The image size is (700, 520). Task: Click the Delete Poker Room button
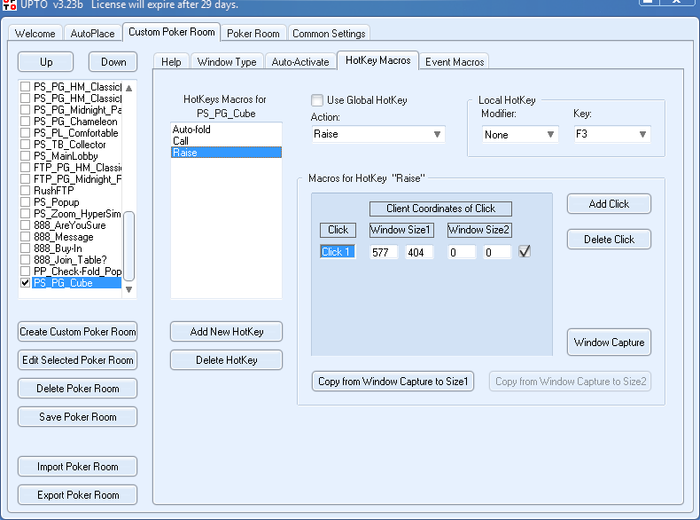click(78, 388)
